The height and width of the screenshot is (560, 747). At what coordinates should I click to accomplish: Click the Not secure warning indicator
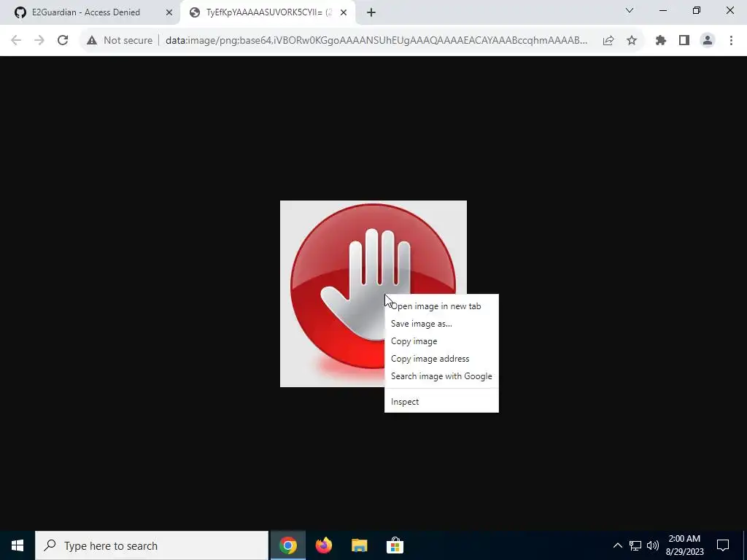120,41
